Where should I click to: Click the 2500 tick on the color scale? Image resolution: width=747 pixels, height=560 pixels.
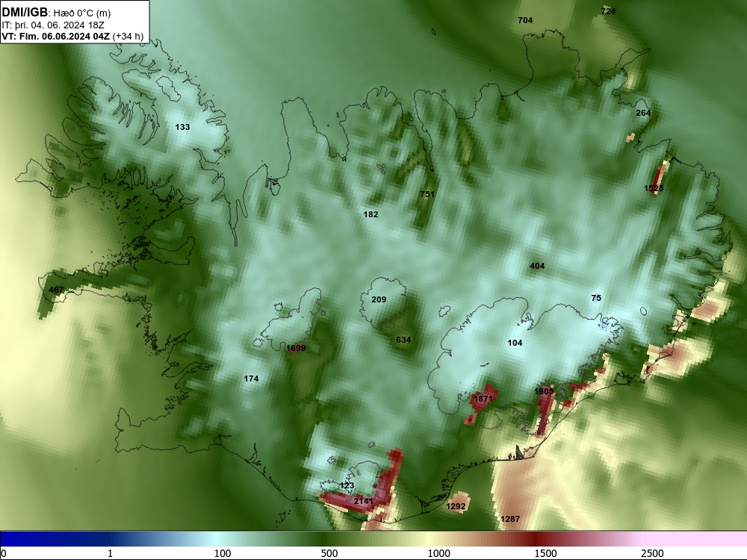652,553
